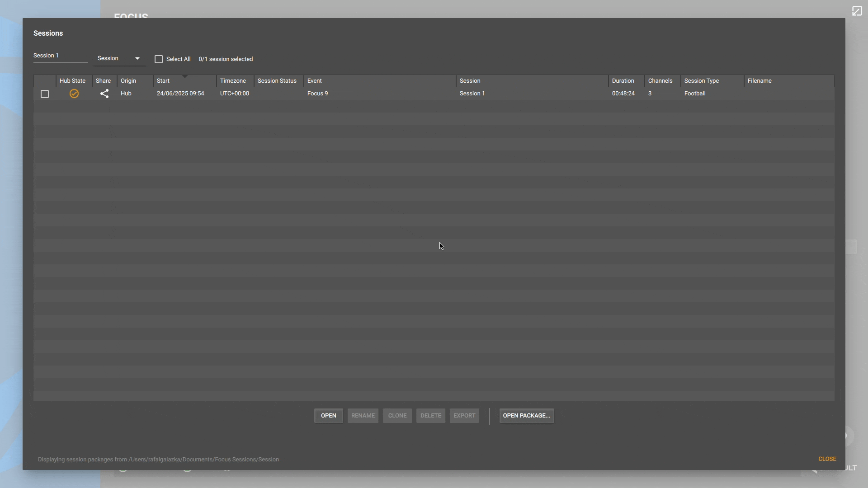868x488 pixels.
Task: Focus the Session 1 search input field
Action: point(60,56)
